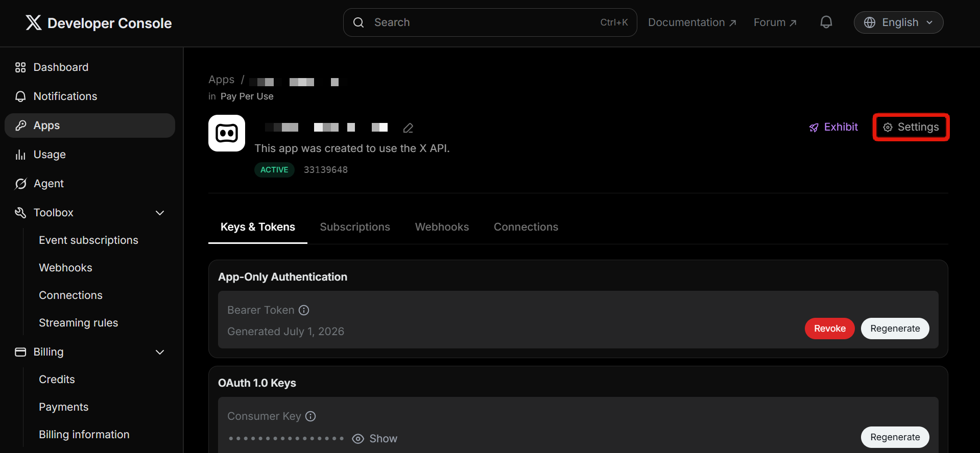Open Payments under Billing

(x=63, y=407)
